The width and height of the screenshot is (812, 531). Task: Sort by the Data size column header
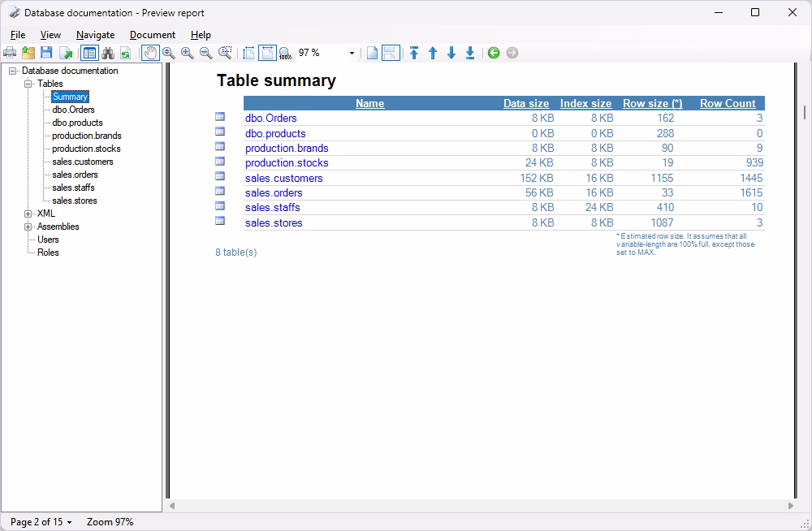(526, 103)
